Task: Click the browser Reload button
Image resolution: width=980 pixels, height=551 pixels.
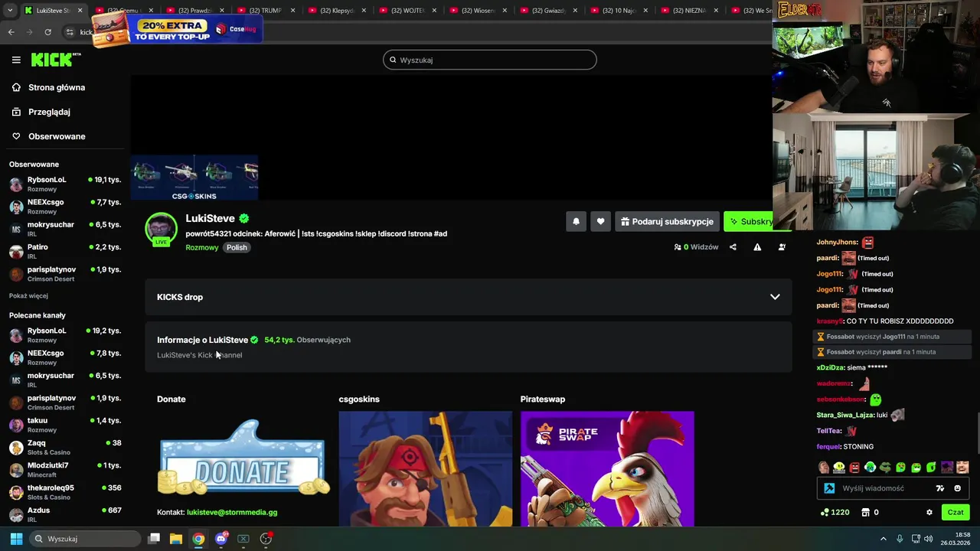Action: pyautogui.click(x=47, y=32)
